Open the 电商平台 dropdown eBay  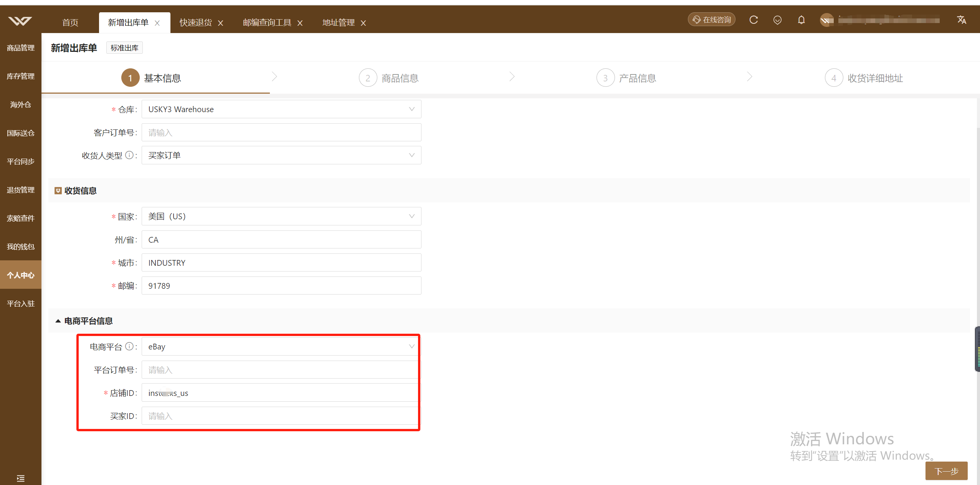coord(281,346)
